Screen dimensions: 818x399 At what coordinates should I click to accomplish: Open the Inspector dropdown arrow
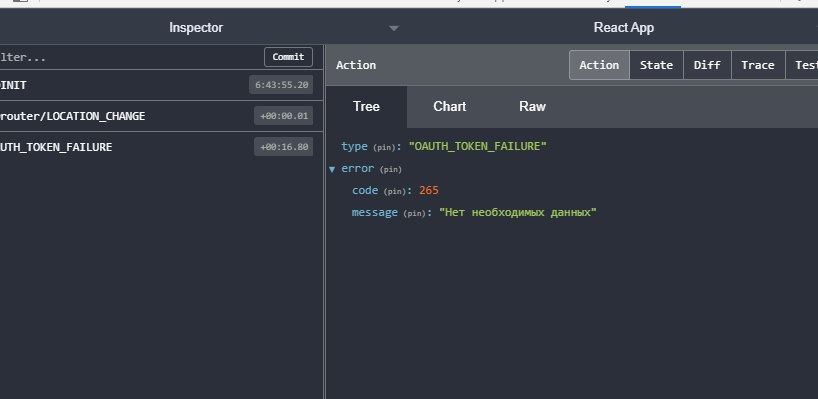click(394, 28)
